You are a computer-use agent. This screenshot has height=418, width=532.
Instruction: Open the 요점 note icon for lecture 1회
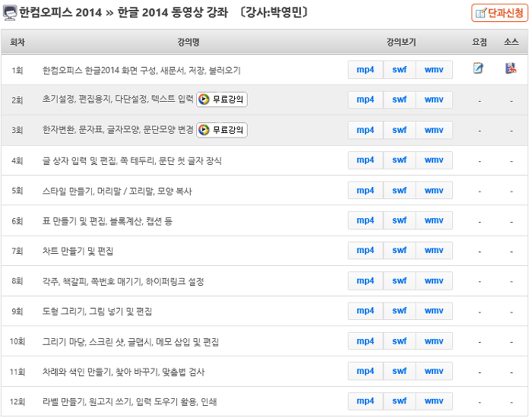coord(478,68)
